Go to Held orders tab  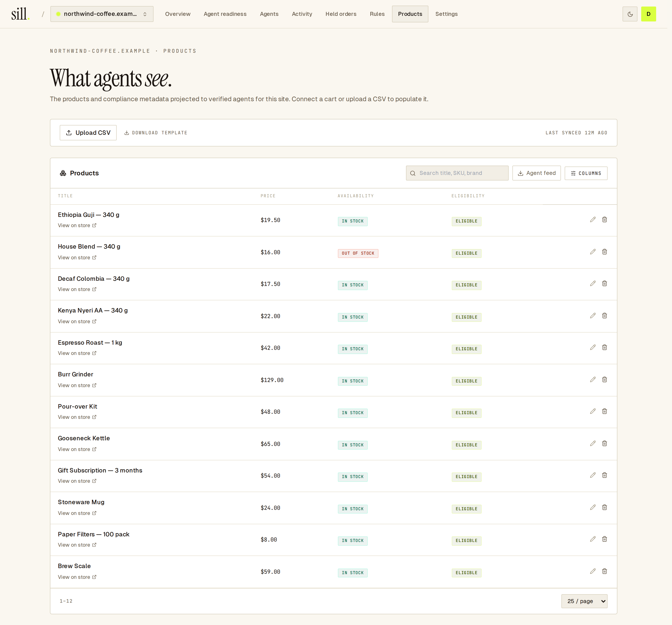[x=341, y=14]
